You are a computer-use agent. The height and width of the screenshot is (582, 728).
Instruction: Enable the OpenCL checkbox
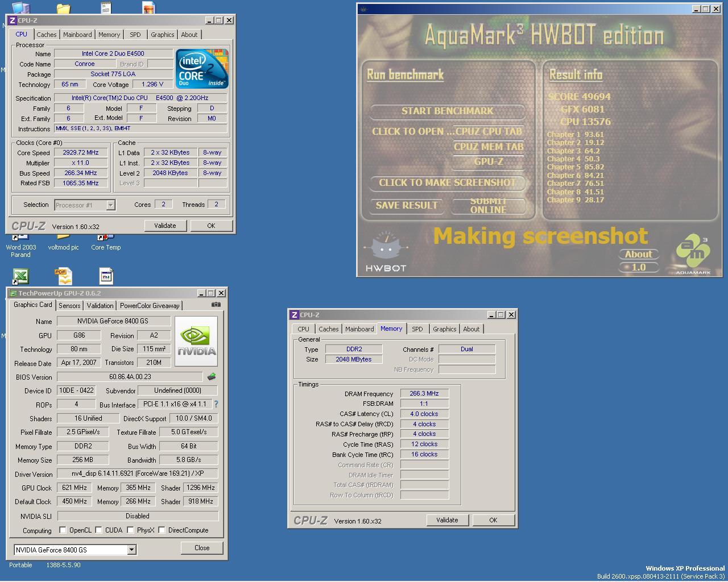[63, 530]
